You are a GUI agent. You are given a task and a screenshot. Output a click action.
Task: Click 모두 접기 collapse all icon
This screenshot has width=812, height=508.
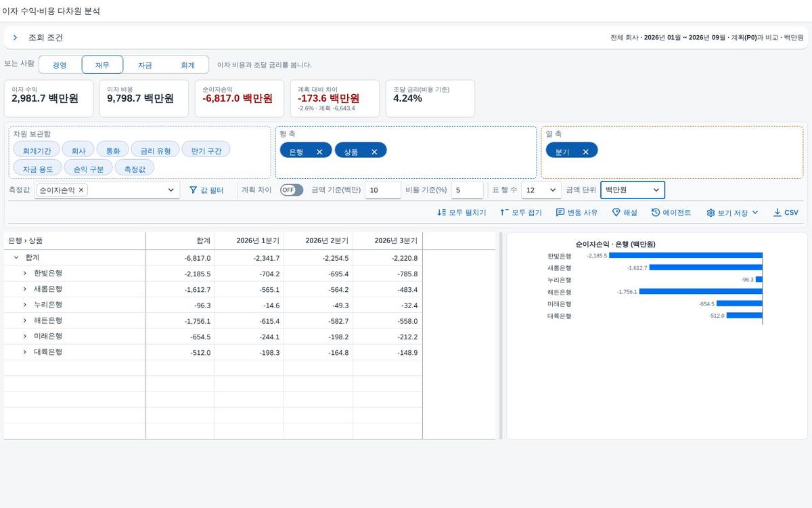point(521,213)
